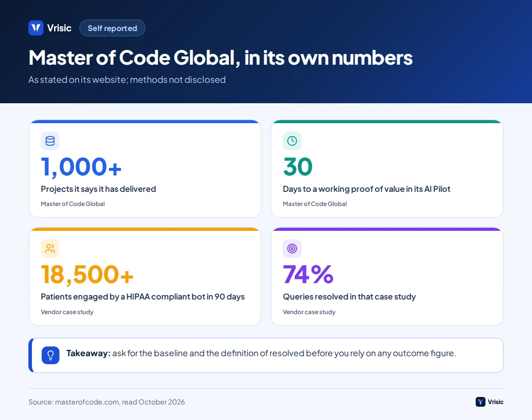The image size is (532, 420).
Task: Click the 18,500+ figure
Action: pos(87,274)
